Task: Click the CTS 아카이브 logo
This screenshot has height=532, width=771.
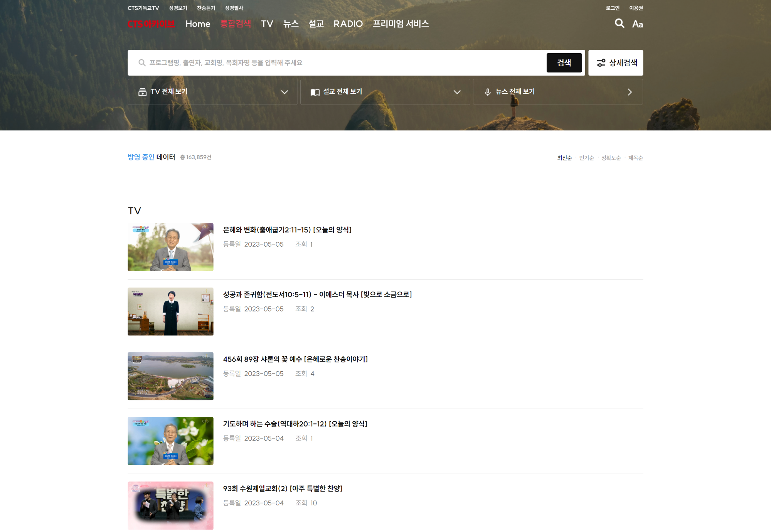Action: pyautogui.click(x=151, y=24)
